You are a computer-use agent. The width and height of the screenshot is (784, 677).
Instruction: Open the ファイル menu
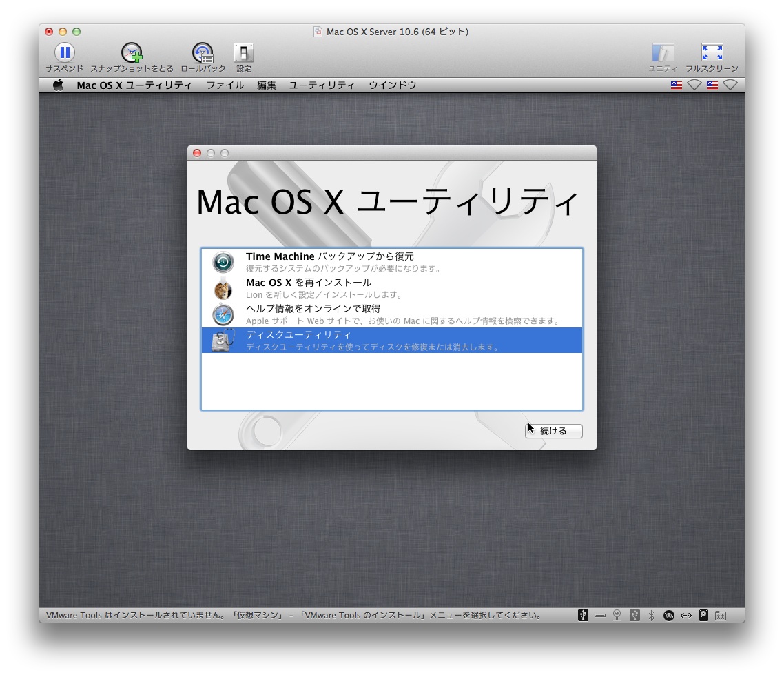tap(225, 85)
